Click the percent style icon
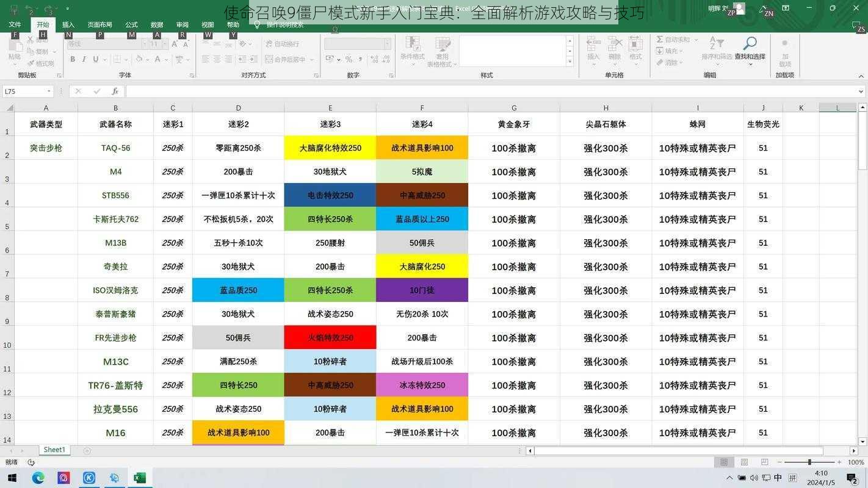The image size is (868, 488). [x=349, y=59]
